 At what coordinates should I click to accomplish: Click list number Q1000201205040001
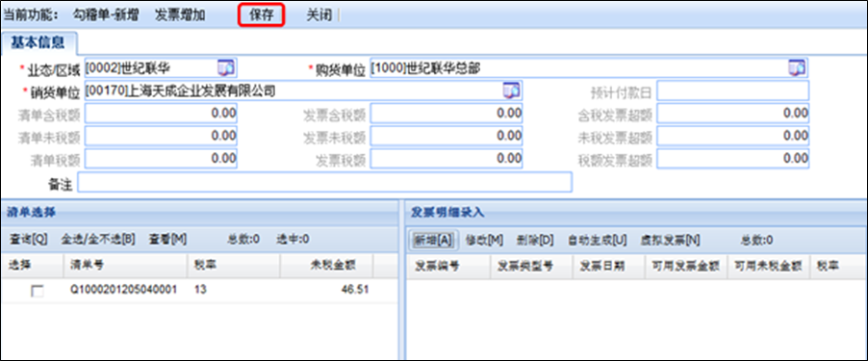click(x=123, y=289)
